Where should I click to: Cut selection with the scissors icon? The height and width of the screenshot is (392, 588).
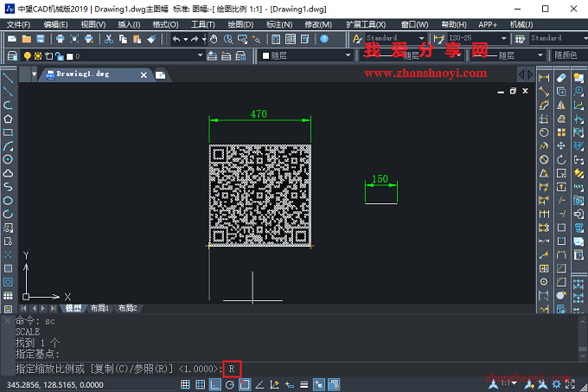tap(109, 39)
